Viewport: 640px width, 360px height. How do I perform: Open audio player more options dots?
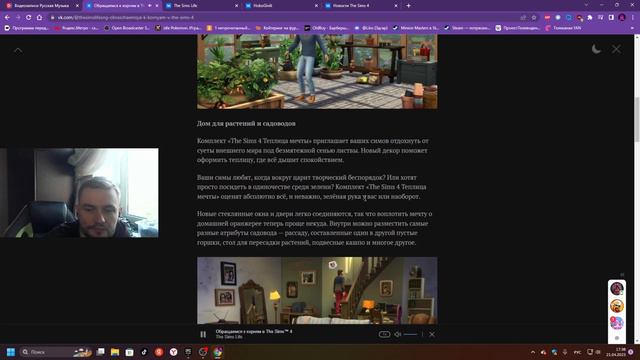pyautogui.click(x=422, y=334)
